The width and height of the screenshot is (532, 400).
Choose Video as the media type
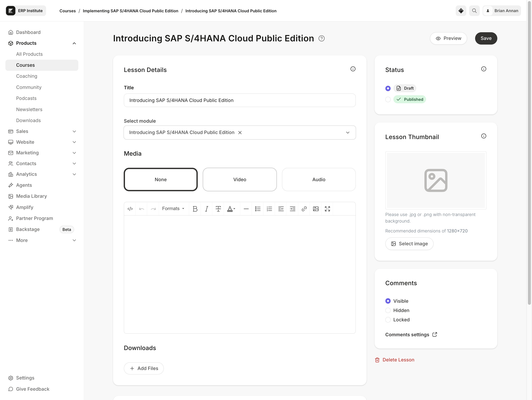click(x=240, y=179)
